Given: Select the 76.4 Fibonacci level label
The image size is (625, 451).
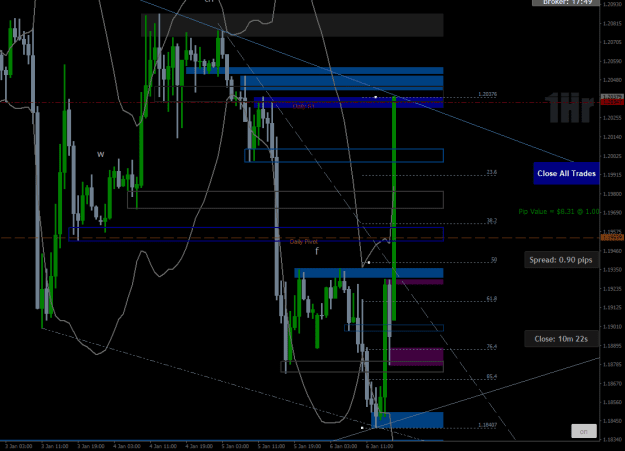Looking at the screenshot, I should 492,347.
